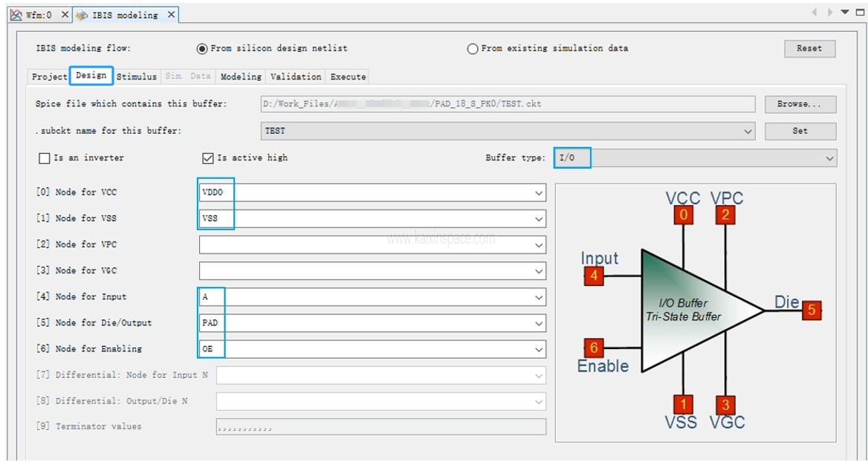Click the Browse... button

(x=800, y=104)
